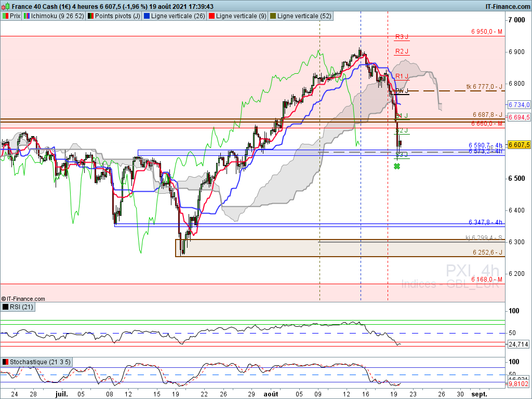This screenshot has height=399, width=532.
Task: Select the 6 168,0 - M support label
Action: [486, 279]
